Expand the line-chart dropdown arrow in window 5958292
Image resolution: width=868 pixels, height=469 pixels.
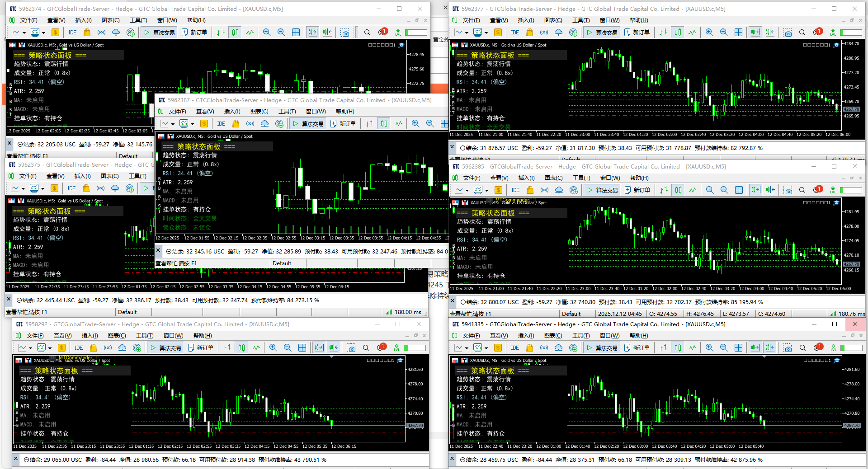30,348
